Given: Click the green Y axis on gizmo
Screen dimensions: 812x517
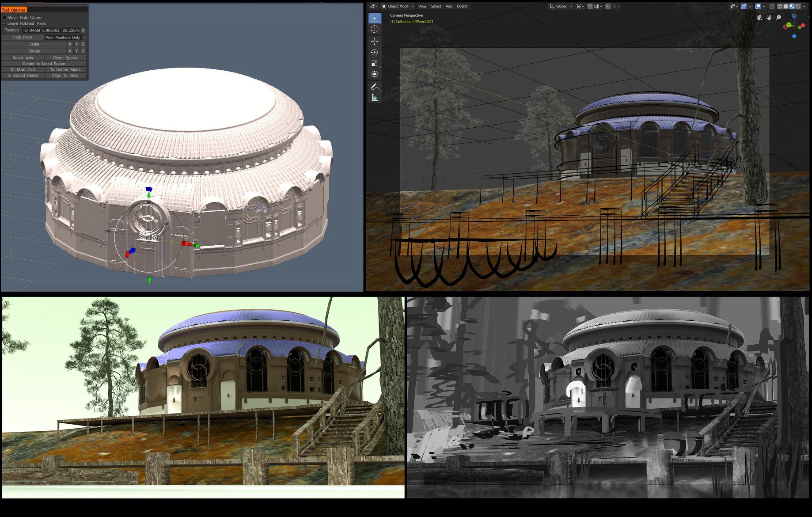Looking at the screenshot, I should click(x=789, y=25).
